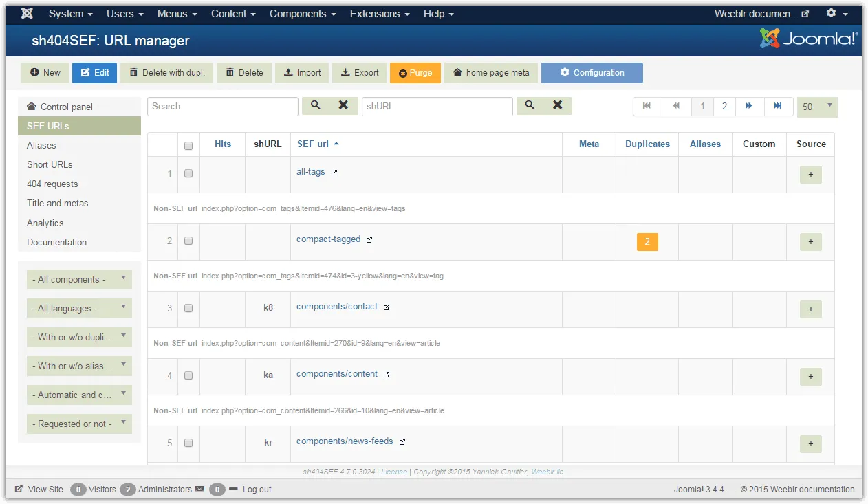Toggle the select-all checkbox in table header
The width and height of the screenshot is (868, 504).
[188, 145]
